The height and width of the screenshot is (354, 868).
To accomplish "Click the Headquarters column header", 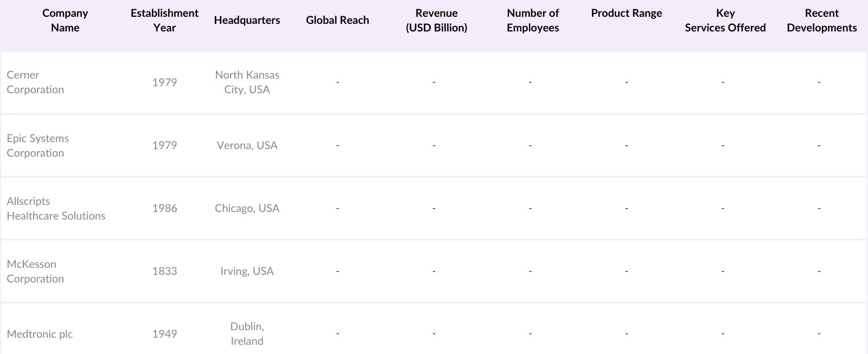I will [x=247, y=20].
